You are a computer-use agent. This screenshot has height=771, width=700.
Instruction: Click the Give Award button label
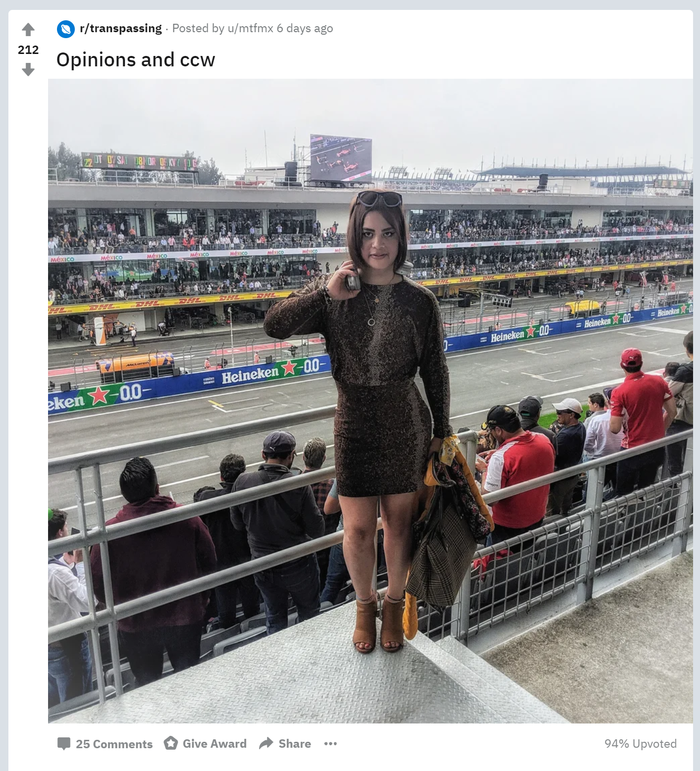tap(215, 744)
